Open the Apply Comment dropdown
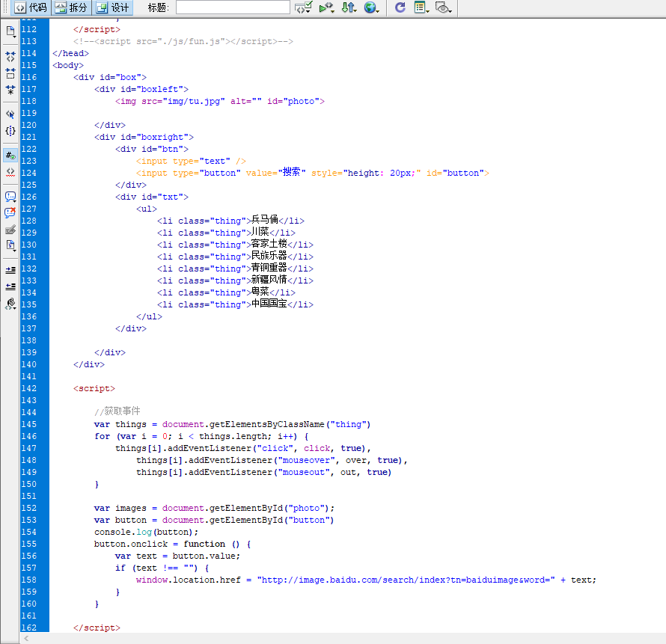 10,197
